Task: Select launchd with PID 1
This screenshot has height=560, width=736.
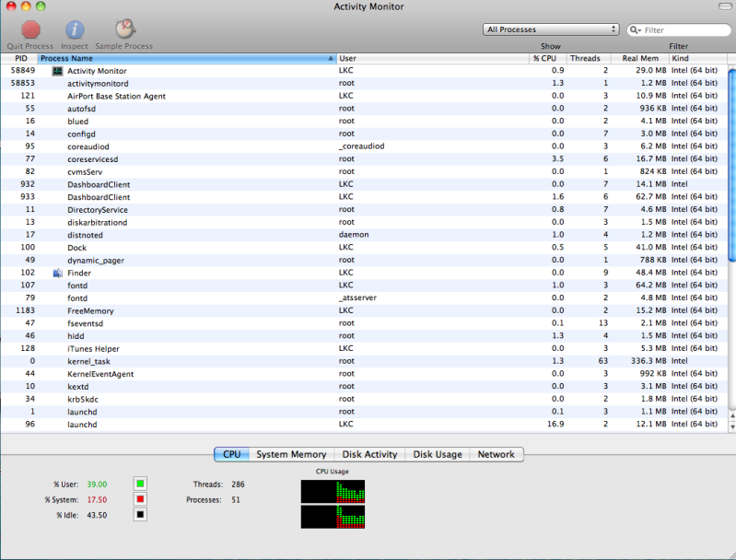Action: (x=364, y=412)
